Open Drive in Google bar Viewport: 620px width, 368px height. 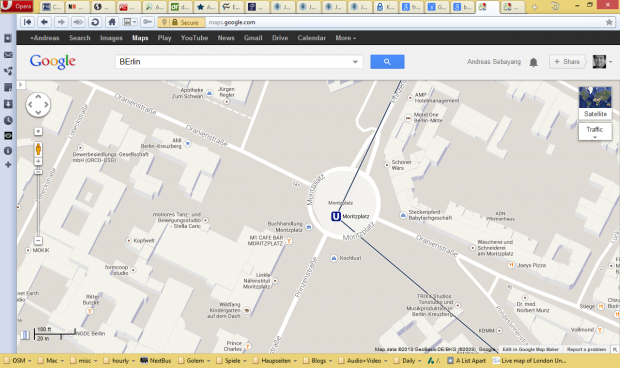coord(280,38)
